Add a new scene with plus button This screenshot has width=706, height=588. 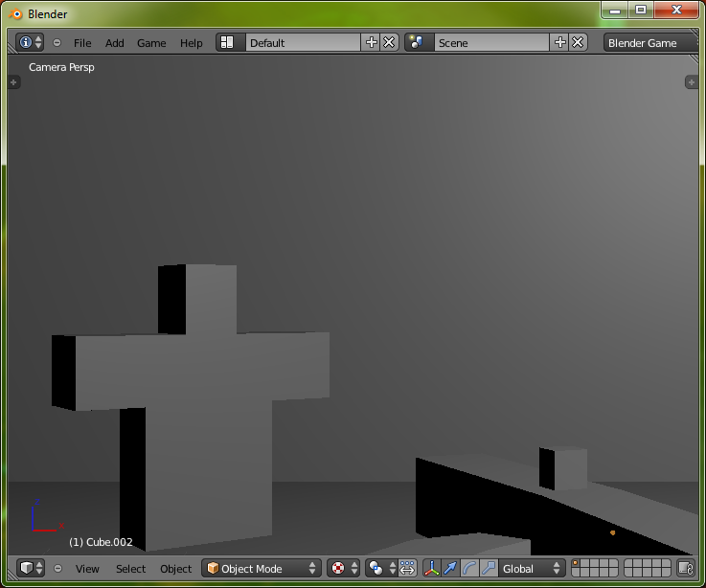(x=560, y=43)
